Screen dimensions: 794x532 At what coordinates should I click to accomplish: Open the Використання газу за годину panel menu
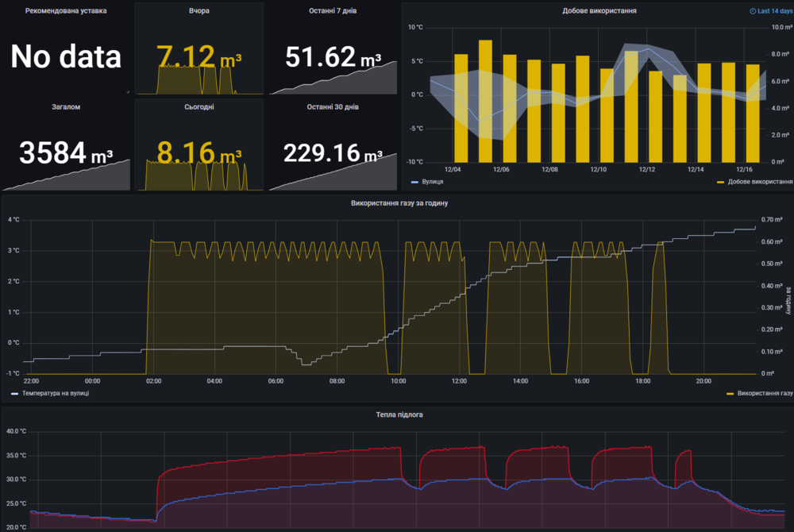399,203
